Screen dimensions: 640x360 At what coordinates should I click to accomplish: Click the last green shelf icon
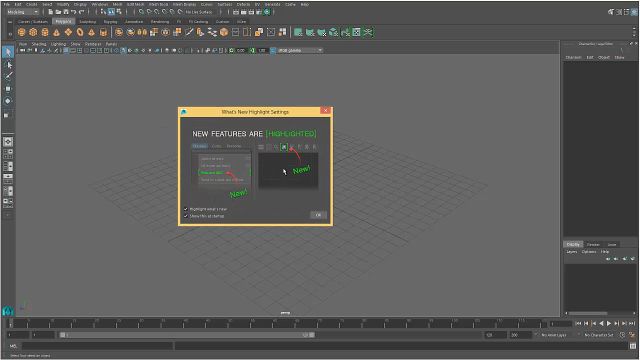[x=368, y=32]
